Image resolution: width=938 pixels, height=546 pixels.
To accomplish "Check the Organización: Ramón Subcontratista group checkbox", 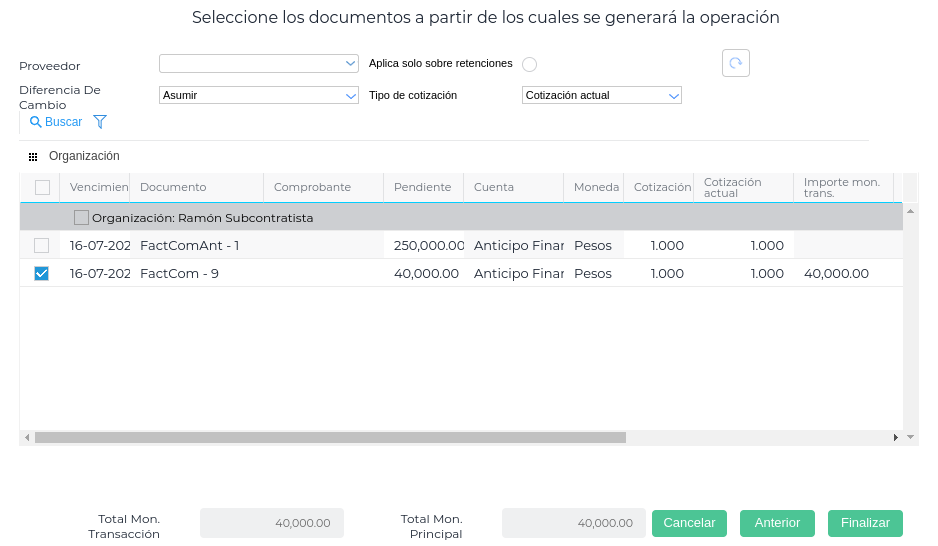I will [81, 217].
